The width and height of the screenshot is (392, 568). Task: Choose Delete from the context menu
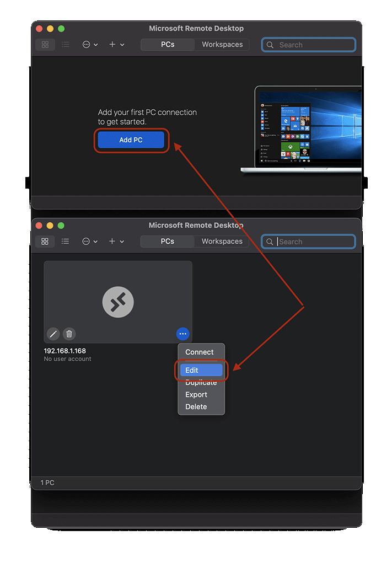tap(201, 407)
